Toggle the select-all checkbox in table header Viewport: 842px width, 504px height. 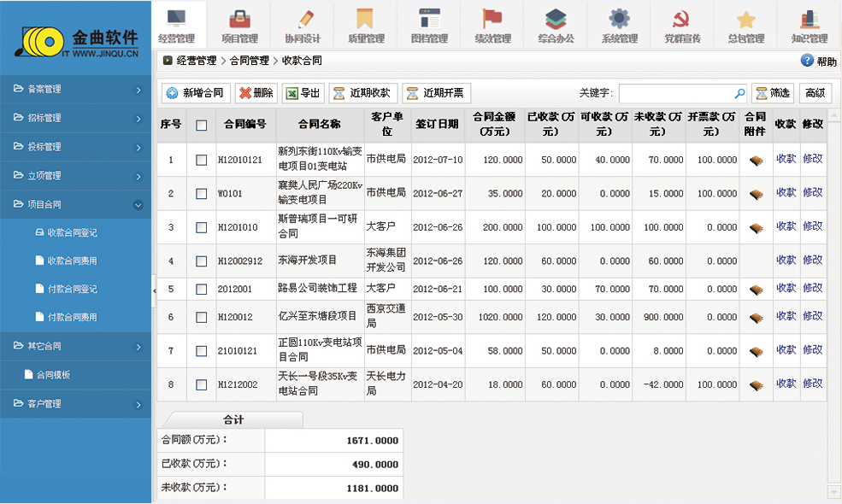tap(202, 125)
